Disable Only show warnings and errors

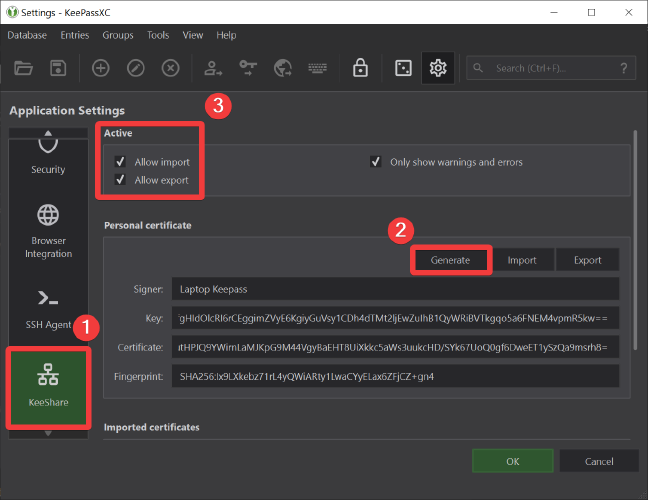coord(376,162)
